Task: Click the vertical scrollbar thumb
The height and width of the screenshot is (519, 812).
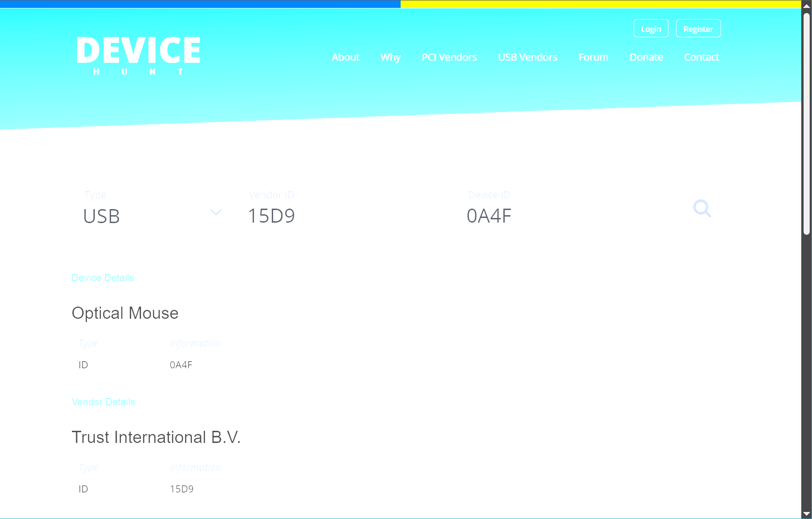Action: (806, 124)
